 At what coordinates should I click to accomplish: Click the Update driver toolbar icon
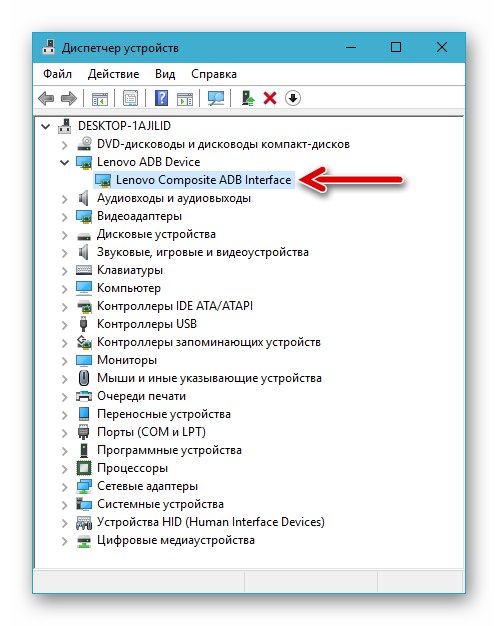(x=248, y=98)
